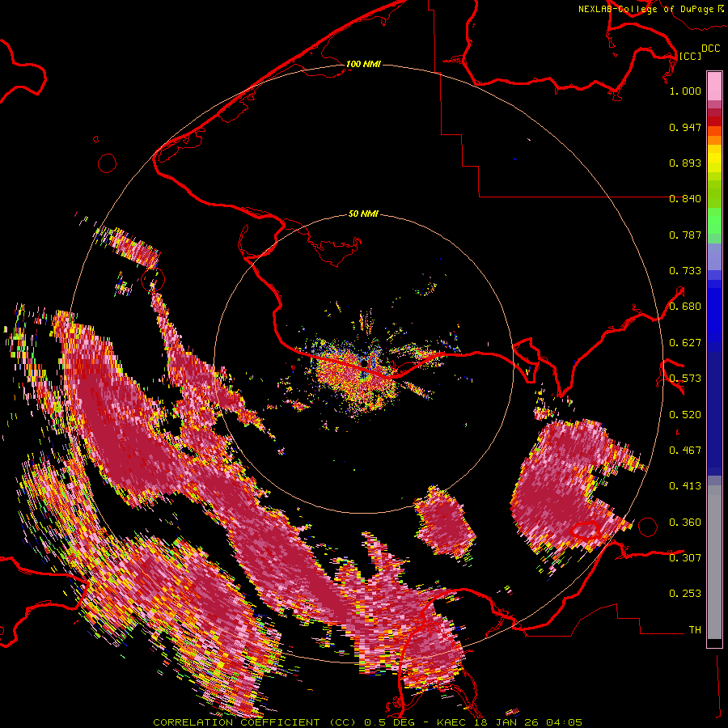Select the 1.000 scale value
This screenshot has width=728, height=728.
pyautogui.click(x=685, y=91)
